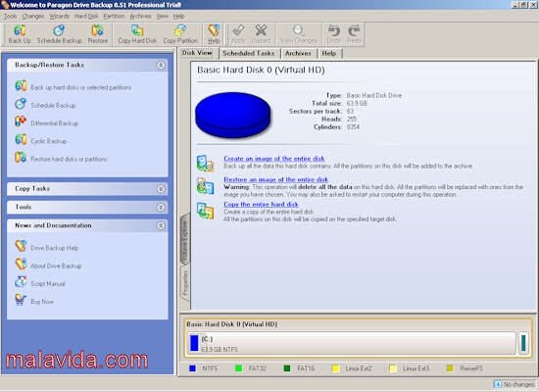Click the About Drive Backup icon

click(x=21, y=265)
